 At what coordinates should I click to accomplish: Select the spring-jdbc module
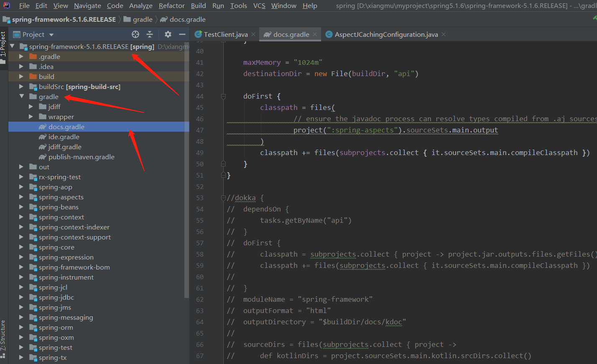tap(56, 297)
